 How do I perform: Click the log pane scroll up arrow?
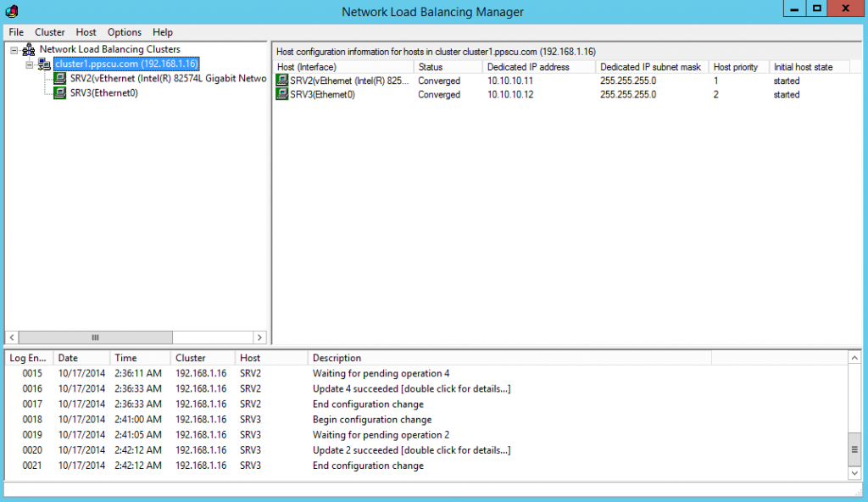coord(855,359)
